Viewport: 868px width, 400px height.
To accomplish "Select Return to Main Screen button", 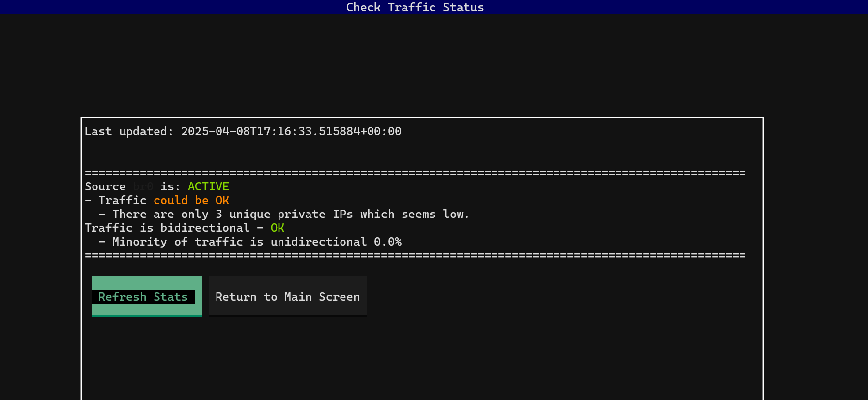I will click(288, 297).
